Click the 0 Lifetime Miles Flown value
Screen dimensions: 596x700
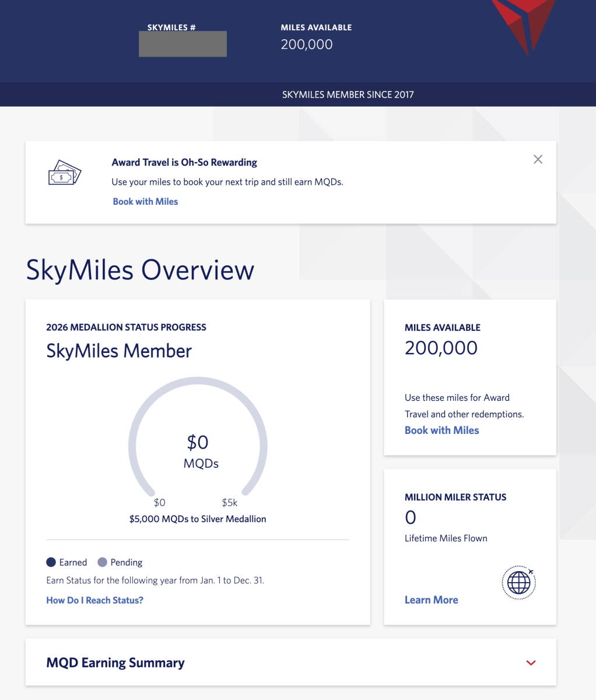click(x=411, y=517)
